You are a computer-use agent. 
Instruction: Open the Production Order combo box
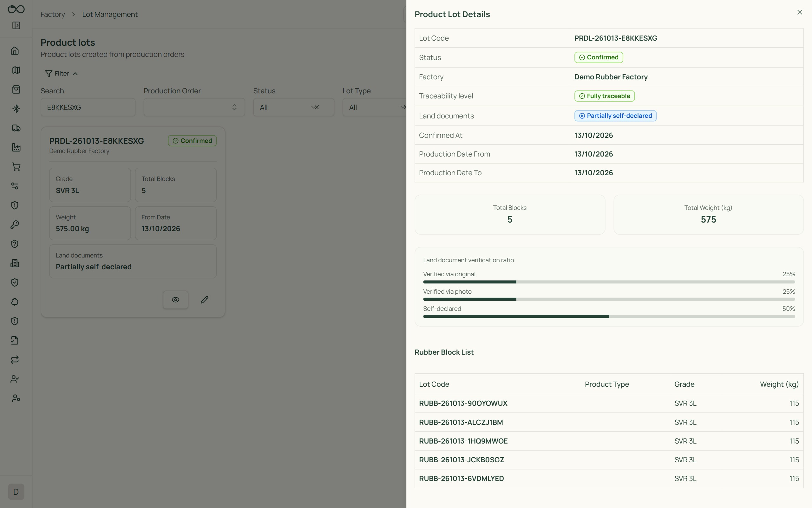pyautogui.click(x=194, y=107)
